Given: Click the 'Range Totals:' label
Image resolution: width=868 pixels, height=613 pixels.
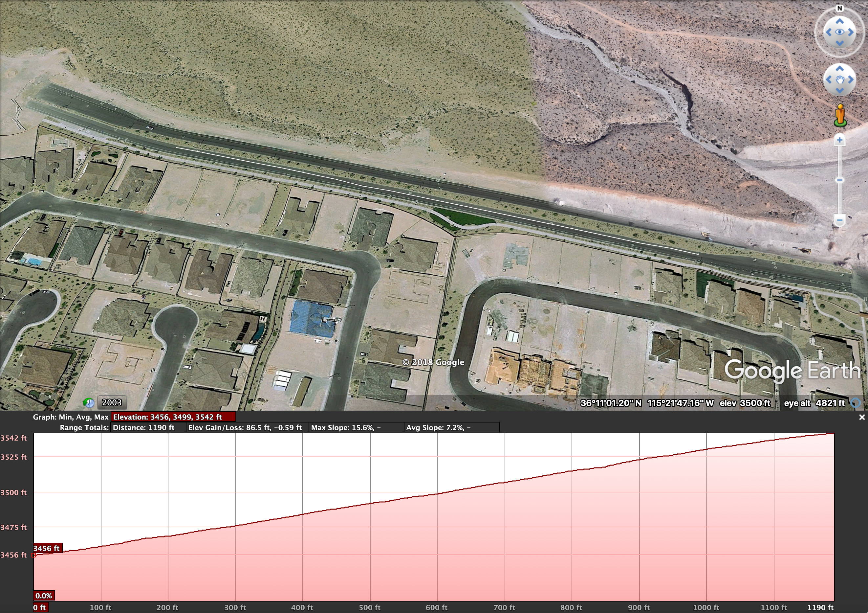Looking at the screenshot, I should click(84, 428).
